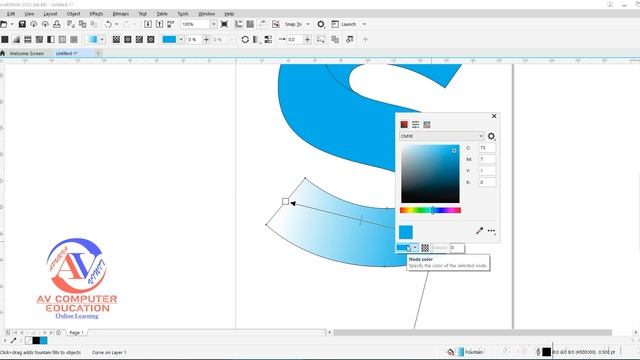
Task: Expand the Snap To dropdown
Action: tap(308, 24)
